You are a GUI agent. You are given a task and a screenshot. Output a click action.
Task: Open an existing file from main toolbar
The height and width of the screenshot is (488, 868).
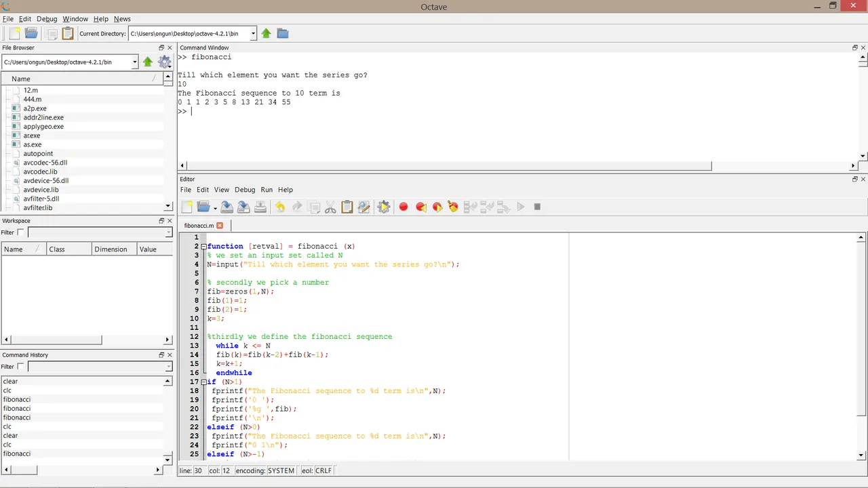tap(31, 33)
